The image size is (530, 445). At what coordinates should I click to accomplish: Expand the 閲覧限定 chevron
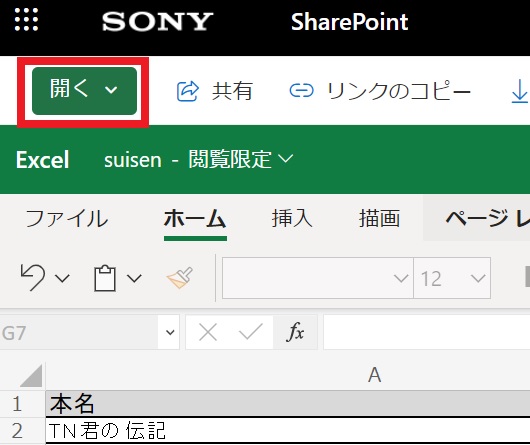[x=286, y=158]
